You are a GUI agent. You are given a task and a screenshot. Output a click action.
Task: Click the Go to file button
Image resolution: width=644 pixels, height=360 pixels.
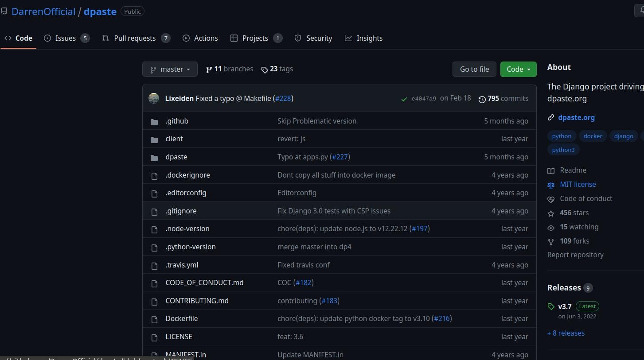(x=474, y=69)
